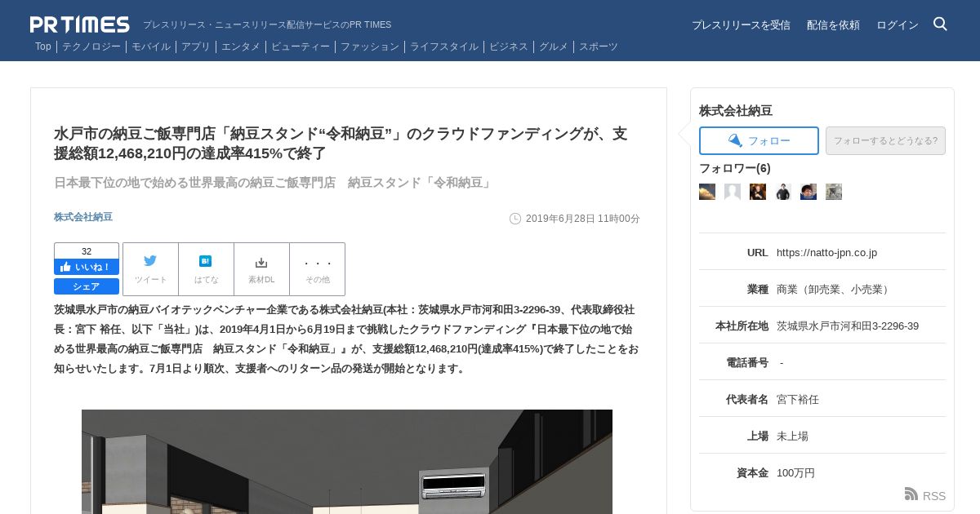Visit https://natto-jpn.co.jp URL
This screenshot has width=980, height=514.
tap(826, 253)
